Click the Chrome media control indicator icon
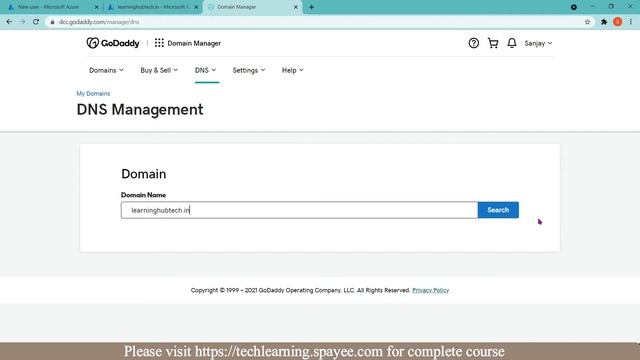The height and width of the screenshot is (360, 640). tap(573, 7)
